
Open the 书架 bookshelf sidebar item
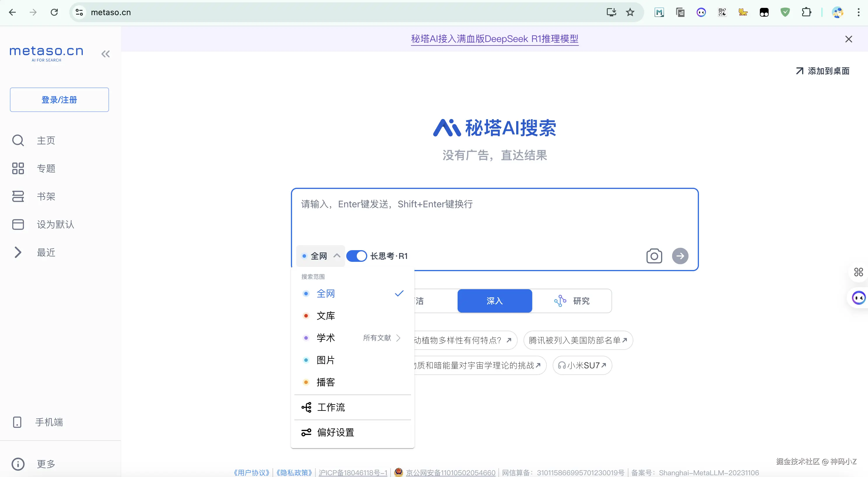tap(46, 196)
